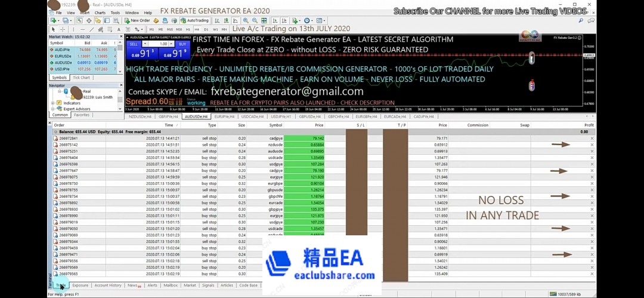This screenshot has width=644, height=298.
Task: Select the text 'A' tool
Action: (119, 29)
